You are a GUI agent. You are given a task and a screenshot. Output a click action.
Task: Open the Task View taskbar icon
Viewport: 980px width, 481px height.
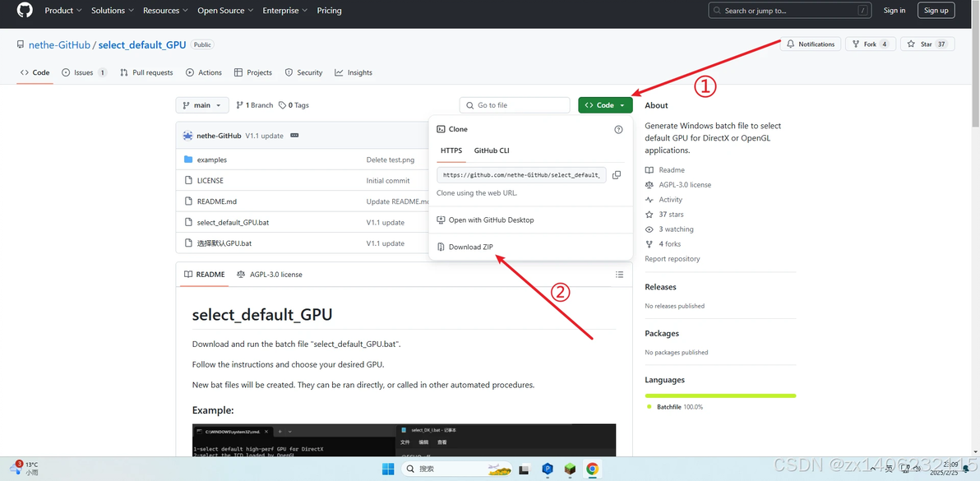click(x=525, y=469)
